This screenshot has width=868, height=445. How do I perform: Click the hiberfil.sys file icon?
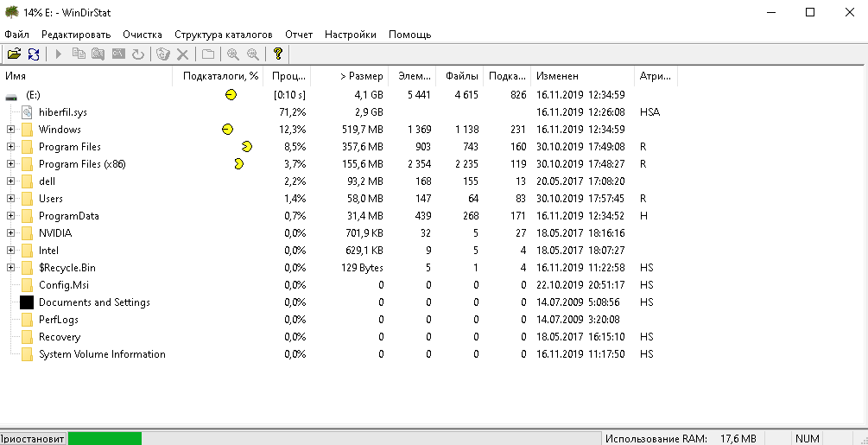pyautogui.click(x=27, y=112)
